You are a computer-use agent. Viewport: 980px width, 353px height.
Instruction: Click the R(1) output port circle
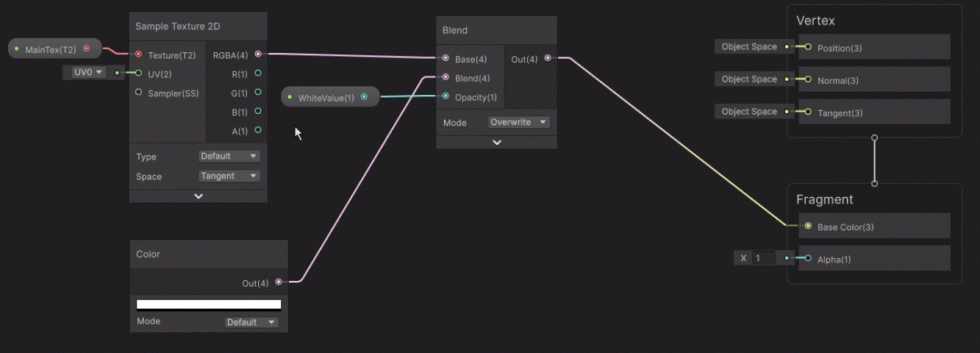[x=257, y=74]
